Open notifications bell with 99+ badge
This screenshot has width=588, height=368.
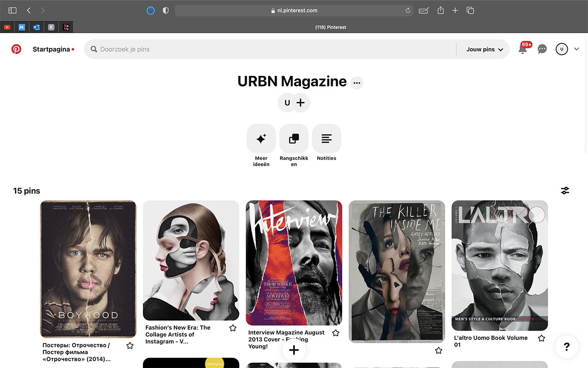[x=523, y=49]
